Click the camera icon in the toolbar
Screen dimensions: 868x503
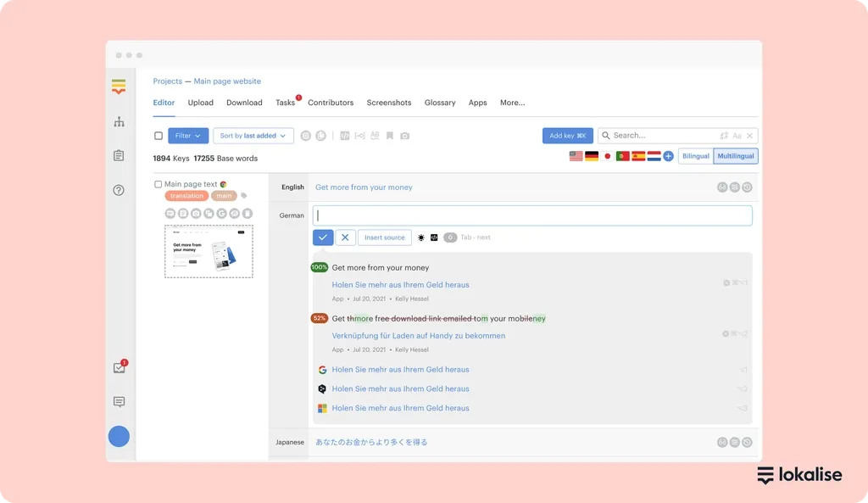tap(404, 136)
